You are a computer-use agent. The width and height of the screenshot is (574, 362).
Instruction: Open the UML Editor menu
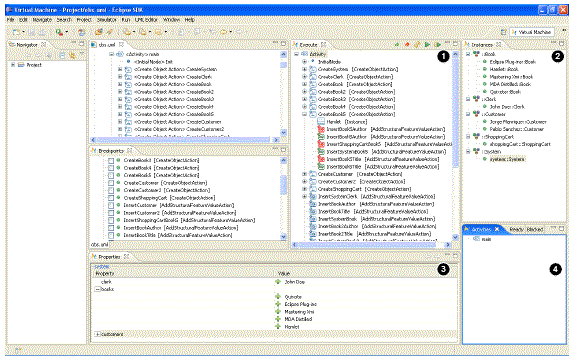[x=146, y=20]
